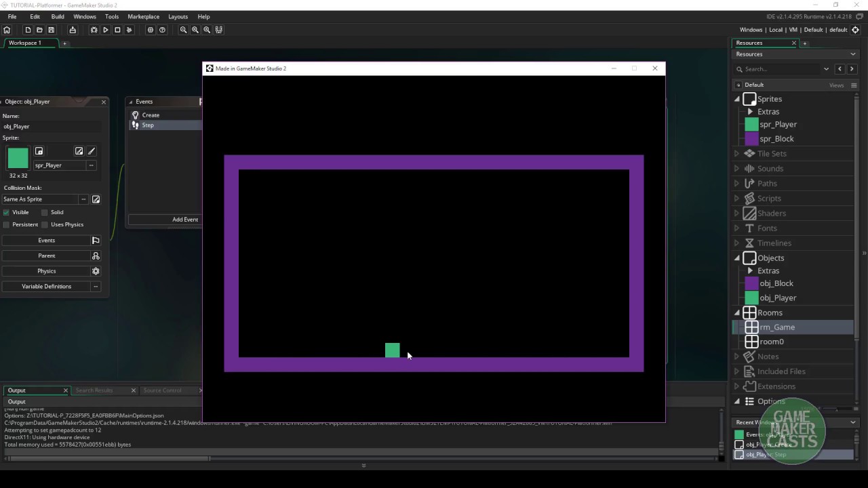Expand the Extras folder under Sprites
868x488 pixels.
coord(750,112)
